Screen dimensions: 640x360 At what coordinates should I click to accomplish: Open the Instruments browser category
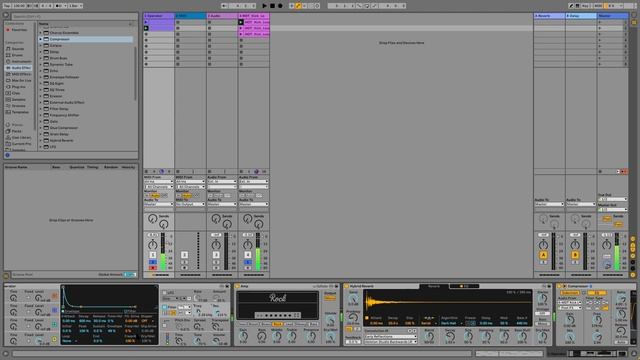point(18,61)
